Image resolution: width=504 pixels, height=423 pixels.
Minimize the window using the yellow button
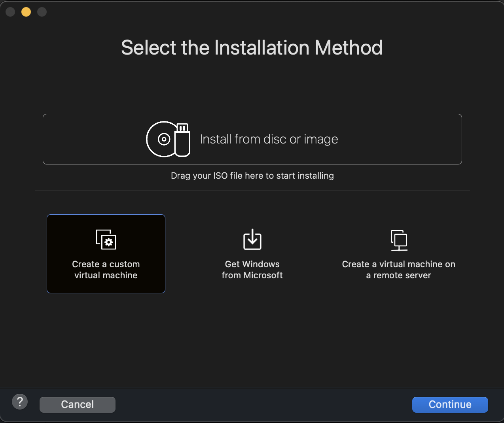[x=26, y=12]
